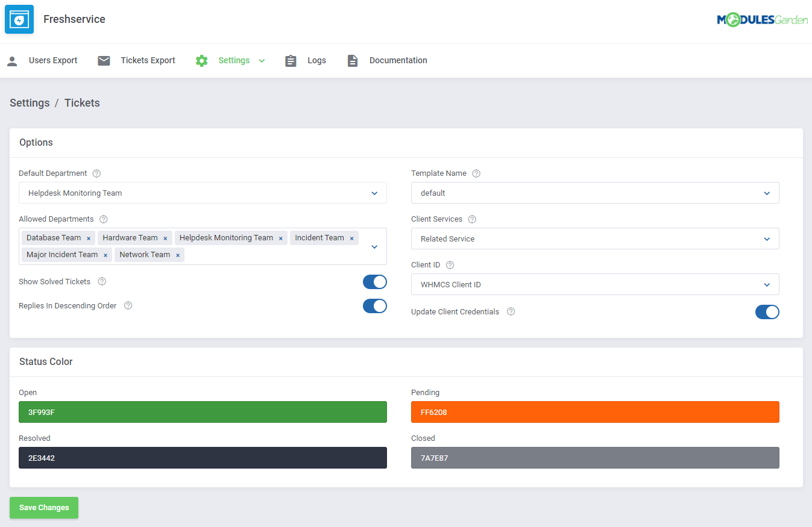
Task: Pick the Pending status color FF6208
Action: pos(595,412)
